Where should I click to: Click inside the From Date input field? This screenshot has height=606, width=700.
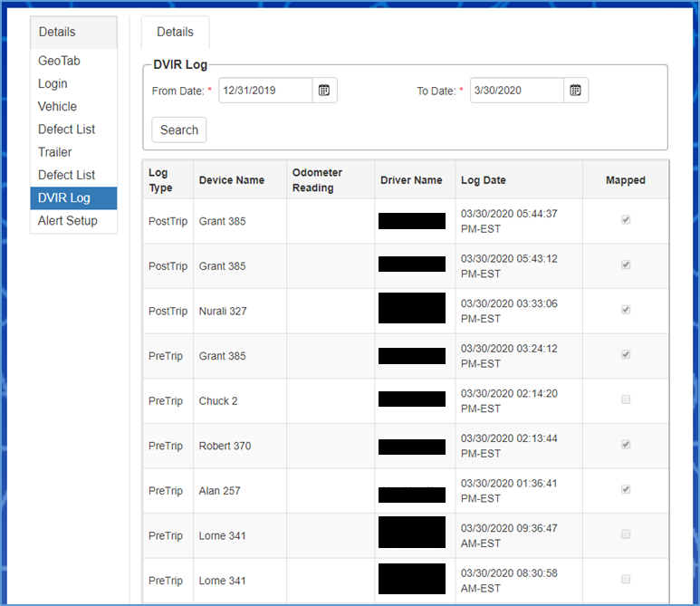click(x=265, y=91)
